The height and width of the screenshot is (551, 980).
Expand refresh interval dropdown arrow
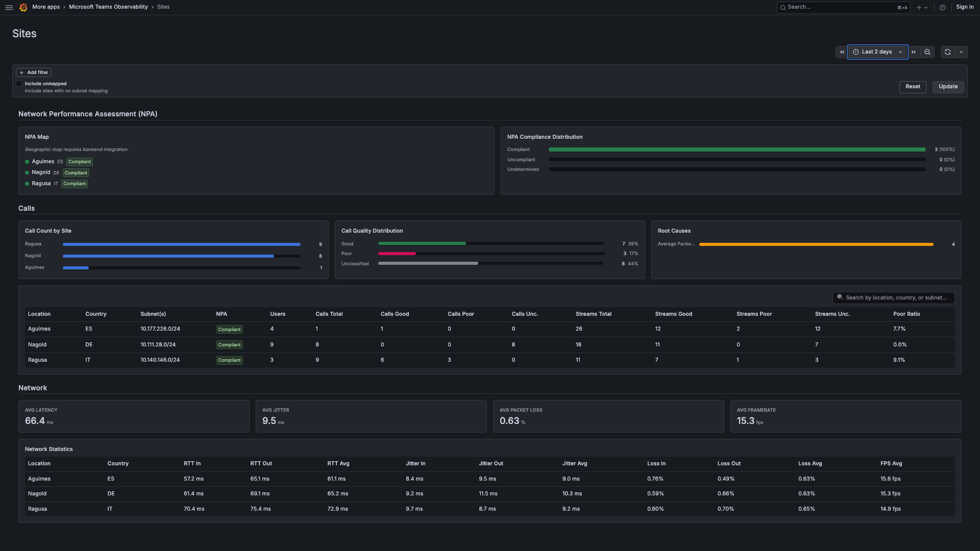click(961, 52)
